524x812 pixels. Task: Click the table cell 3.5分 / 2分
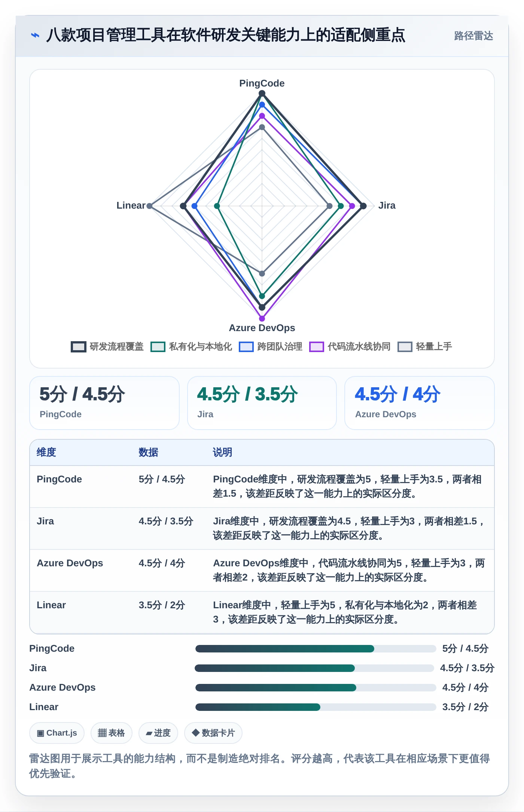(162, 605)
